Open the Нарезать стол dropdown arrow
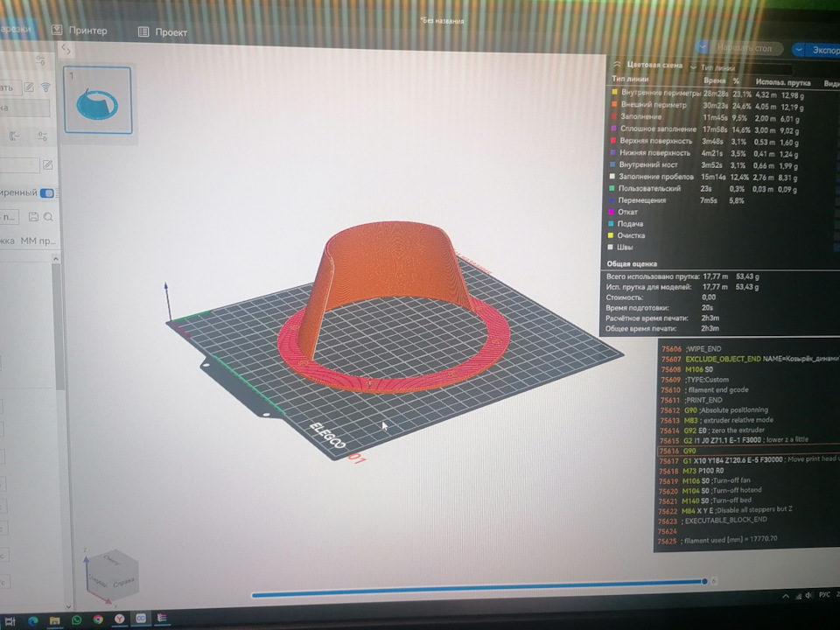Viewport: 840px width, 630px height. (703, 47)
